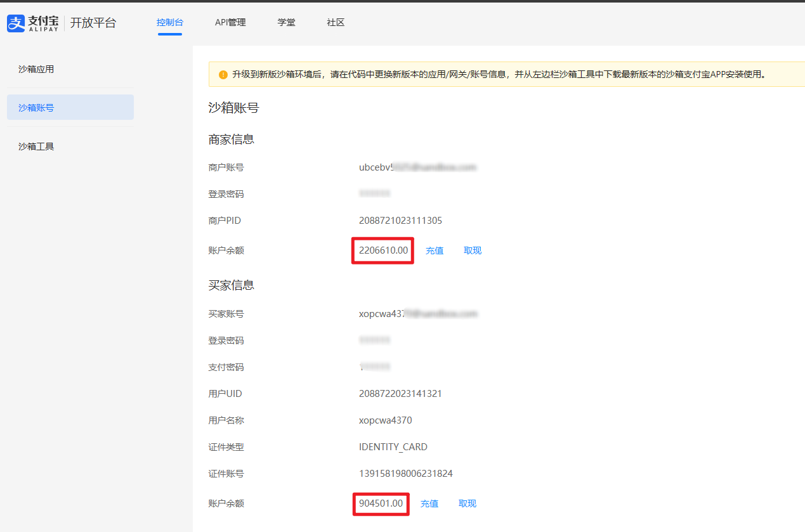
Task: Click the 商户账号 label
Action: 226,167
